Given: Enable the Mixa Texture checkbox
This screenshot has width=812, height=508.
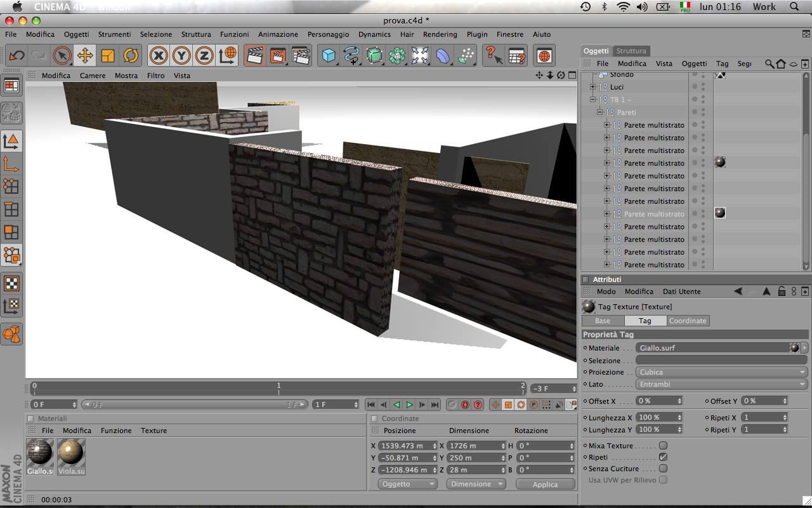Looking at the screenshot, I should click(663, 446).
